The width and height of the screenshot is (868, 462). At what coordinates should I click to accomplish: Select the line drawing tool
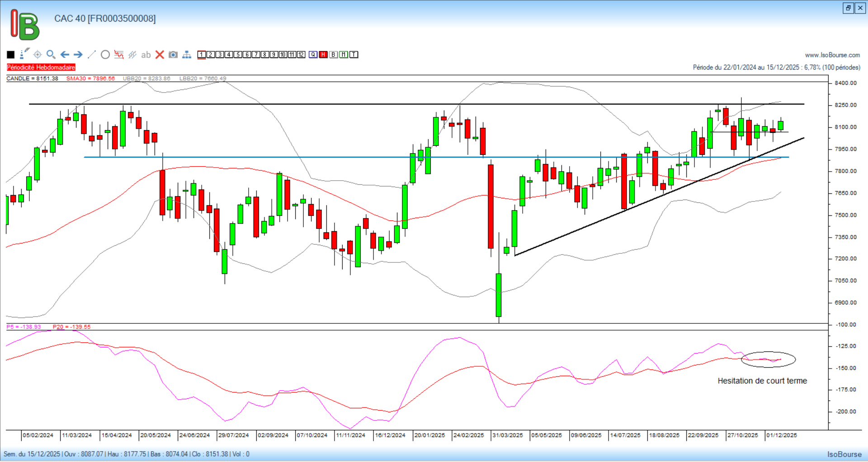92,55
